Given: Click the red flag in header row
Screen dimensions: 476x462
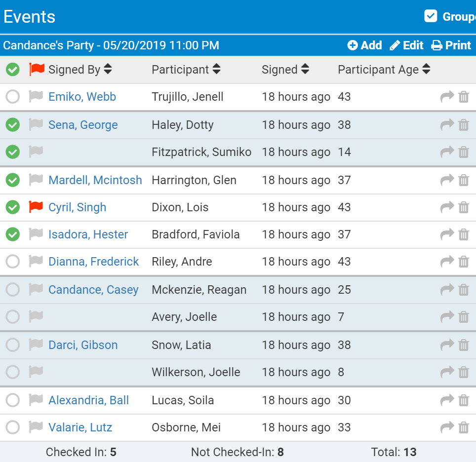Looking at the screenshot, I should (x=37, y=70).
